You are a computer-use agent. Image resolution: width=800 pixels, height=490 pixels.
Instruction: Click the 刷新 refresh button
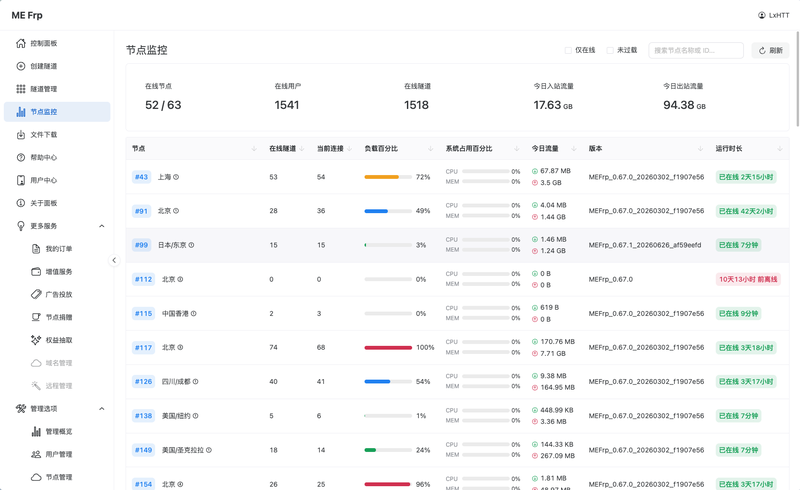[x=770, y=51]
